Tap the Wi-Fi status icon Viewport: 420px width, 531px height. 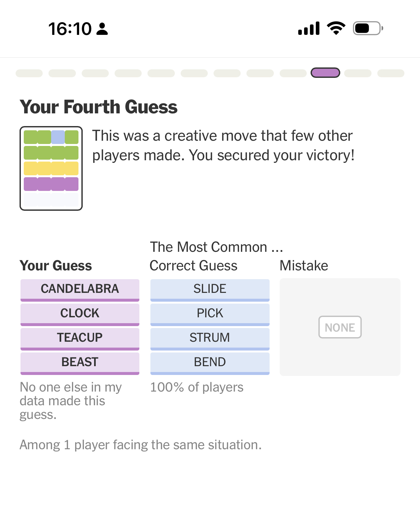coord(336,28)
